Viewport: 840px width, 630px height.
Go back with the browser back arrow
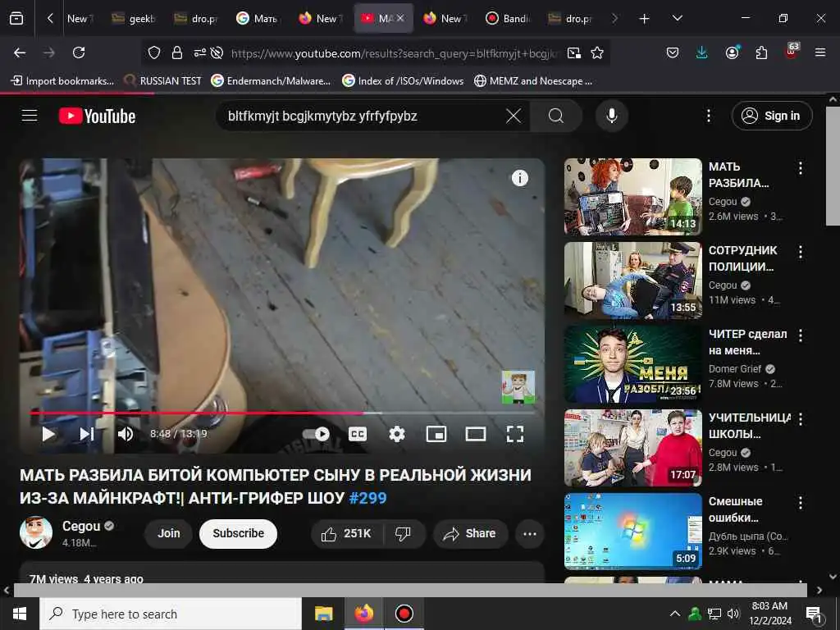pos(20,52)
